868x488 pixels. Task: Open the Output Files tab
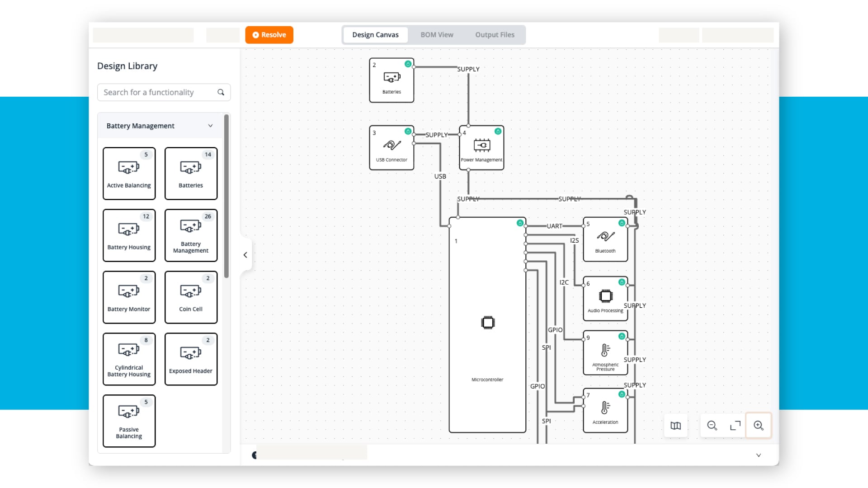(x=495, y=35)
